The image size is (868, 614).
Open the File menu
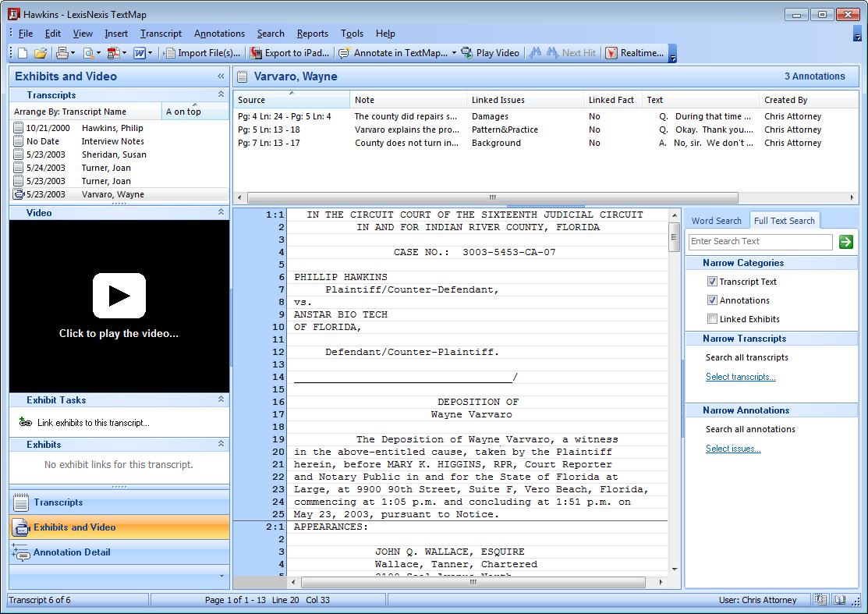[x=26, y=34]
